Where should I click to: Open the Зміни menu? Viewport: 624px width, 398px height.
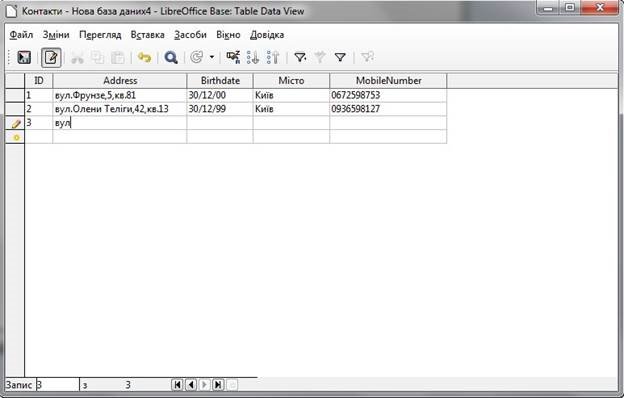[x=56, y=35]
